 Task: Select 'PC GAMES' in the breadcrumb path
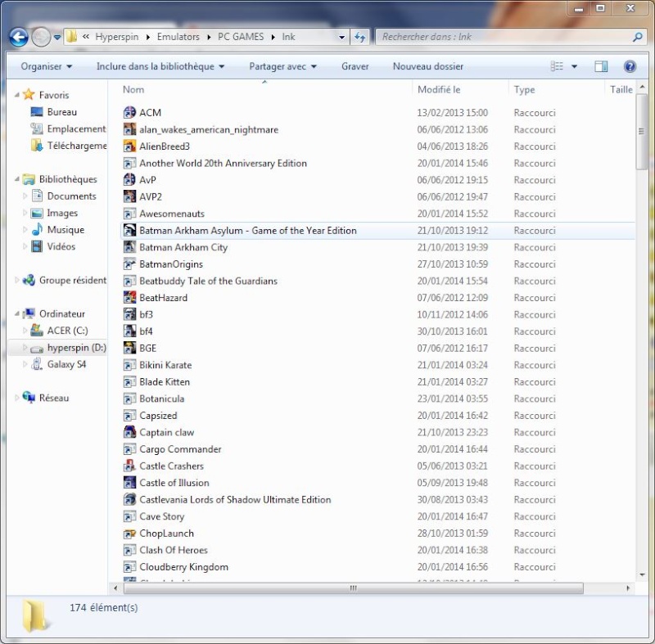click(x=241, y=37)
